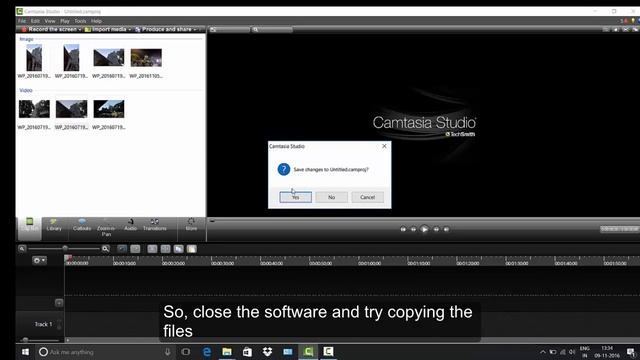The height and width of the screenshot is (360, 640).
Task: Expand the Import media dropdown arrow
Action: pos(130,29)
